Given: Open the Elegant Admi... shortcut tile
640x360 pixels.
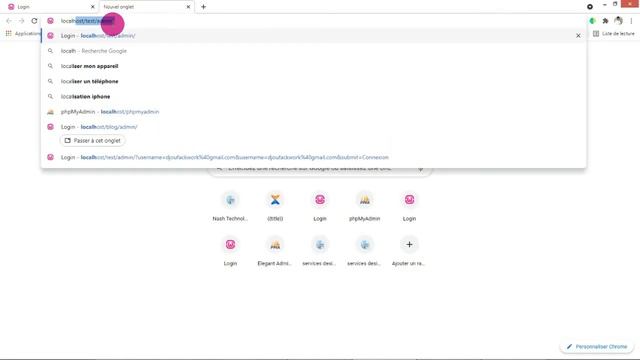Looking at the screenshot, I should pyautogui.click(x=275, y=251).
